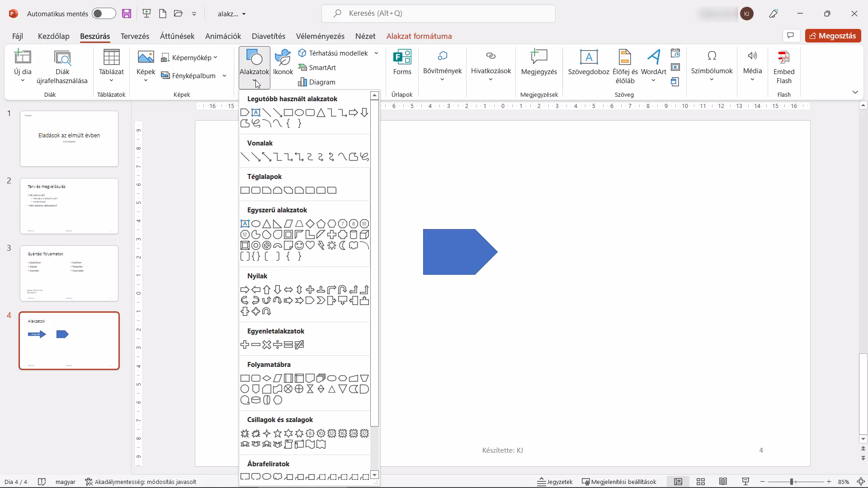The height and width of the screenshot is (488, 868).
Task: Open accessibility suggestions in status bar
Action: pyautogui.click(x=141, y=482)
